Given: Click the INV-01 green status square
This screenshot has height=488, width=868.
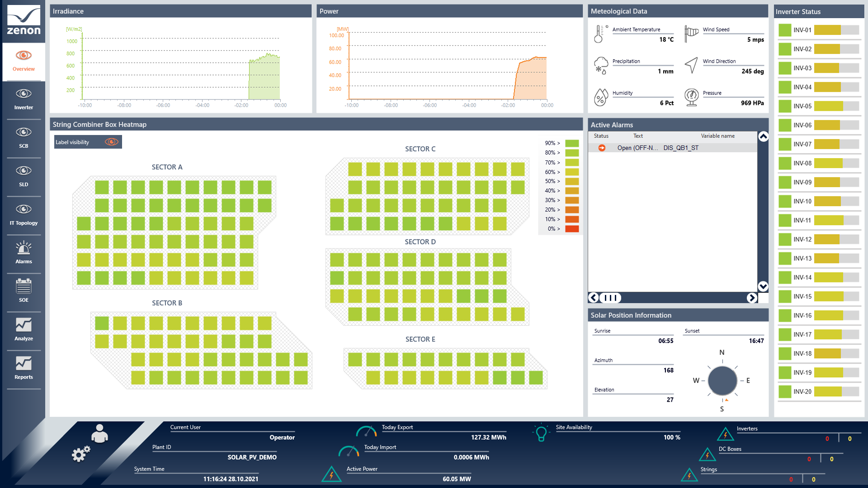Looking at the screenshot, I should pos(785,30).
